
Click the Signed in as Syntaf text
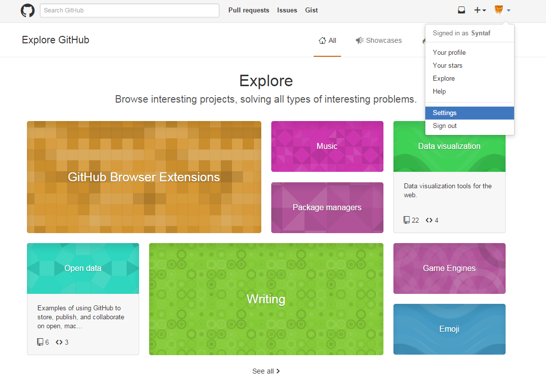(461, 33)
